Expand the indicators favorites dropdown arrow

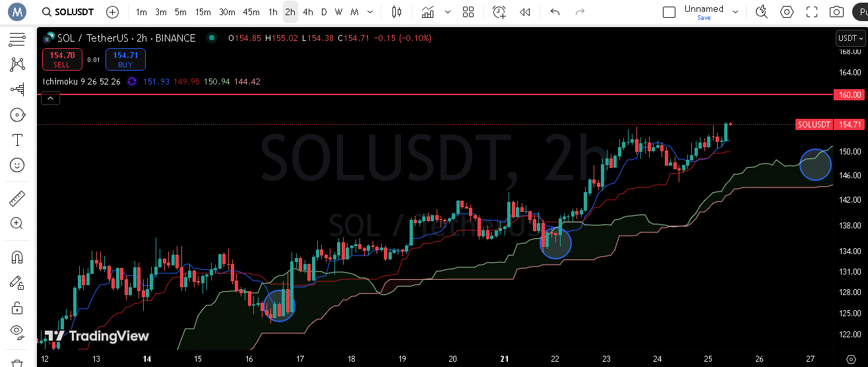coord(448,12)
